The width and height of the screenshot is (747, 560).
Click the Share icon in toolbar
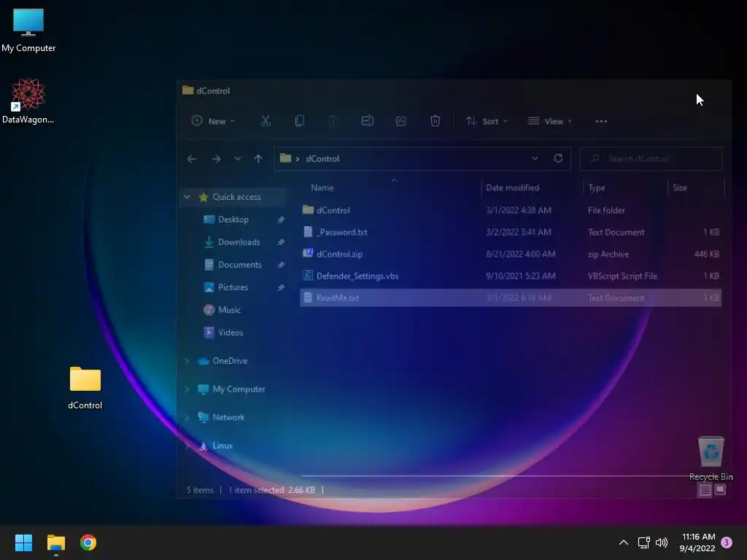point(401,121)
